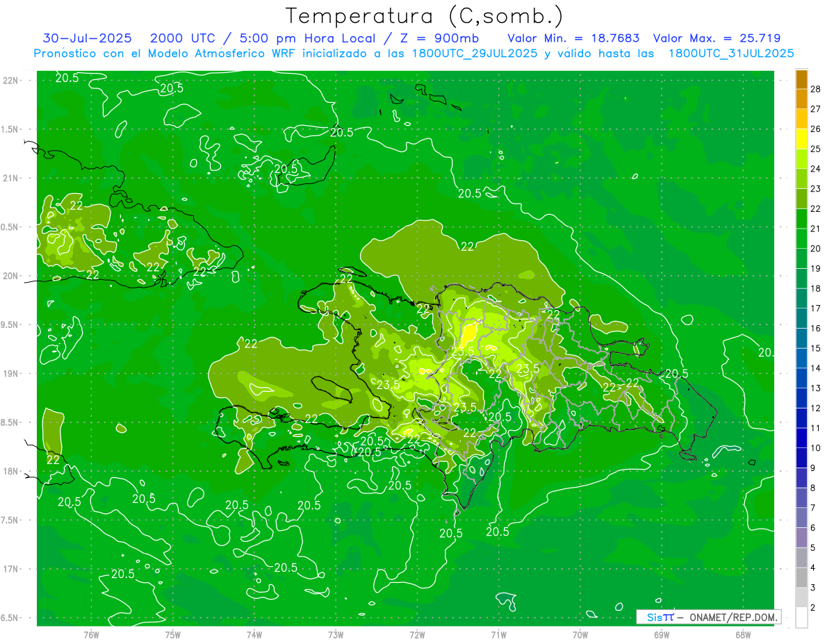Click "Pronóstico con el Modelo Atmósferico WRF" text
834x644 pixels.
pos(164,53)
